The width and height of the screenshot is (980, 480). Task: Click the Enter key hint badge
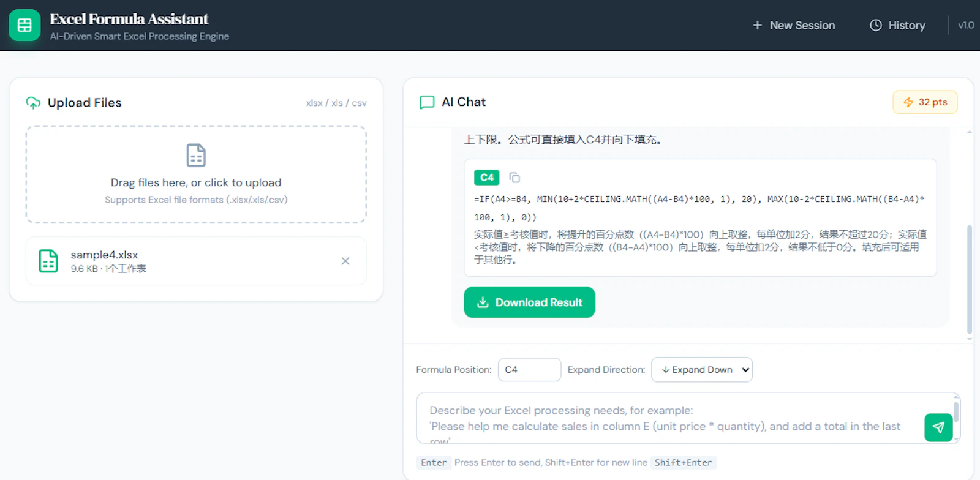[x=434, y=463]
